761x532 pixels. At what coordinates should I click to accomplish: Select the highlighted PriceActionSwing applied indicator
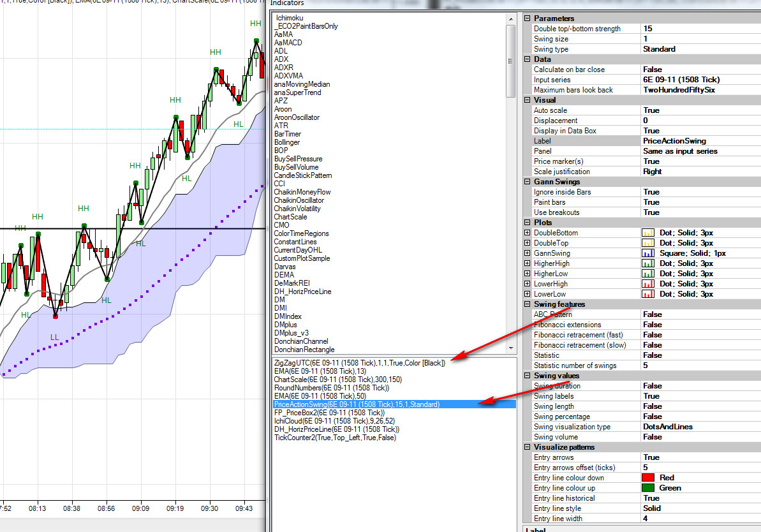pos(394,404)
